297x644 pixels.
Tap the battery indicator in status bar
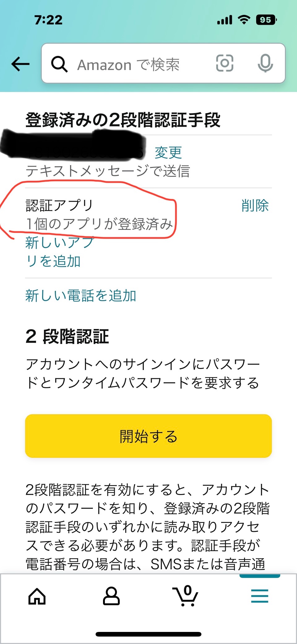(266, 20)
